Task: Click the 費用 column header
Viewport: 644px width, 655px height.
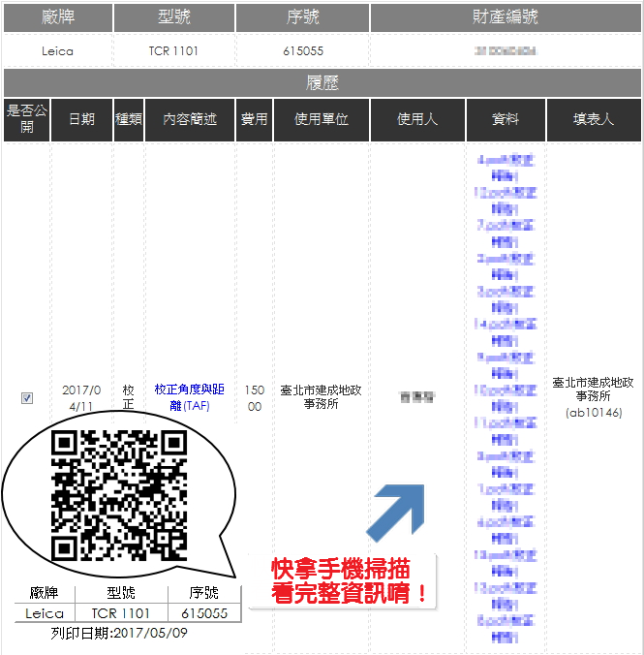Action: (254, 119)
